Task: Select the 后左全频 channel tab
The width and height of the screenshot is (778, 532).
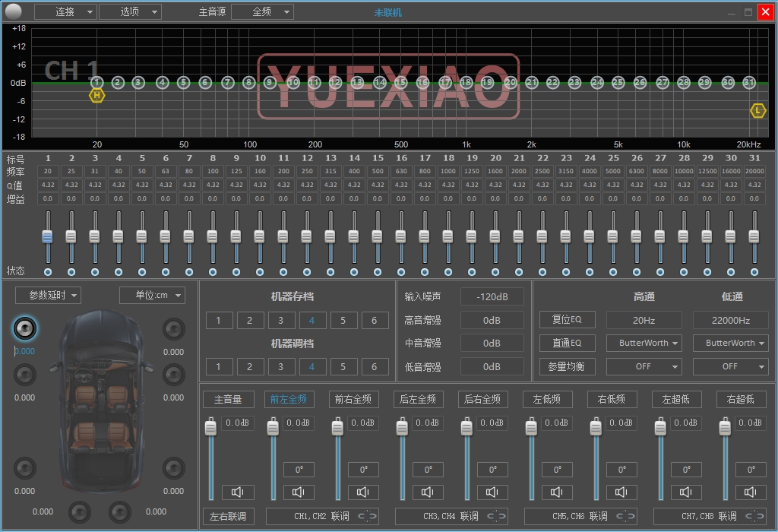Action: pos(417,399)
